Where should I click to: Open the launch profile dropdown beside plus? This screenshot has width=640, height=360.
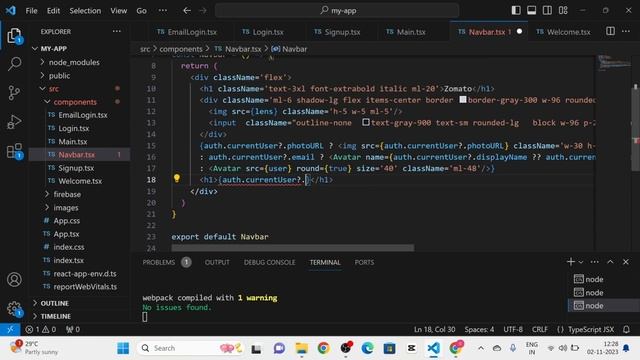coord(581,262)
